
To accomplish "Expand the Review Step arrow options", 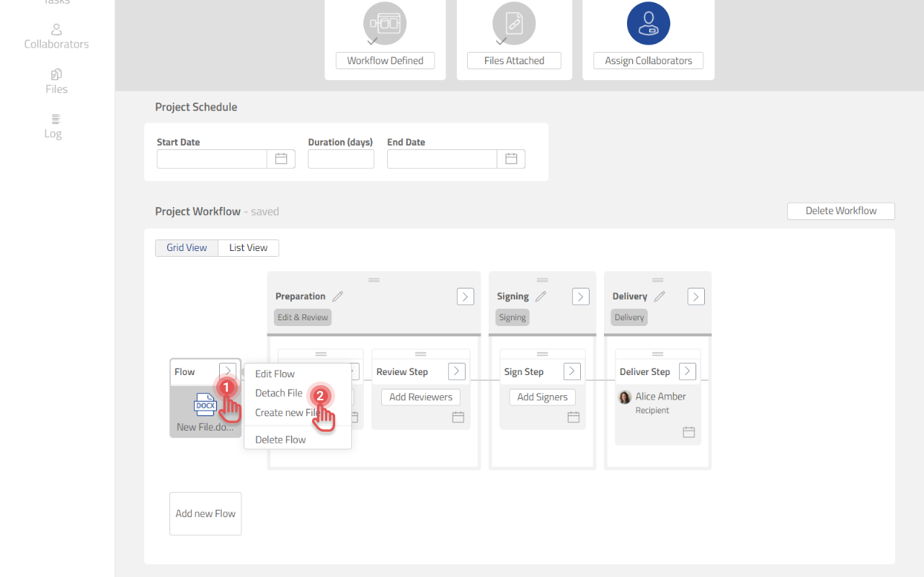I will (x=456, y=371).
